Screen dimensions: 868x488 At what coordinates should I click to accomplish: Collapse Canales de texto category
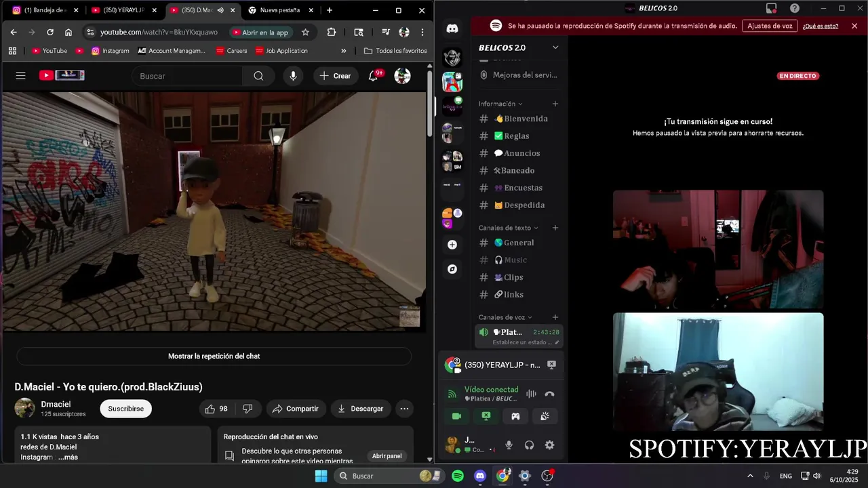pos(509,228)
